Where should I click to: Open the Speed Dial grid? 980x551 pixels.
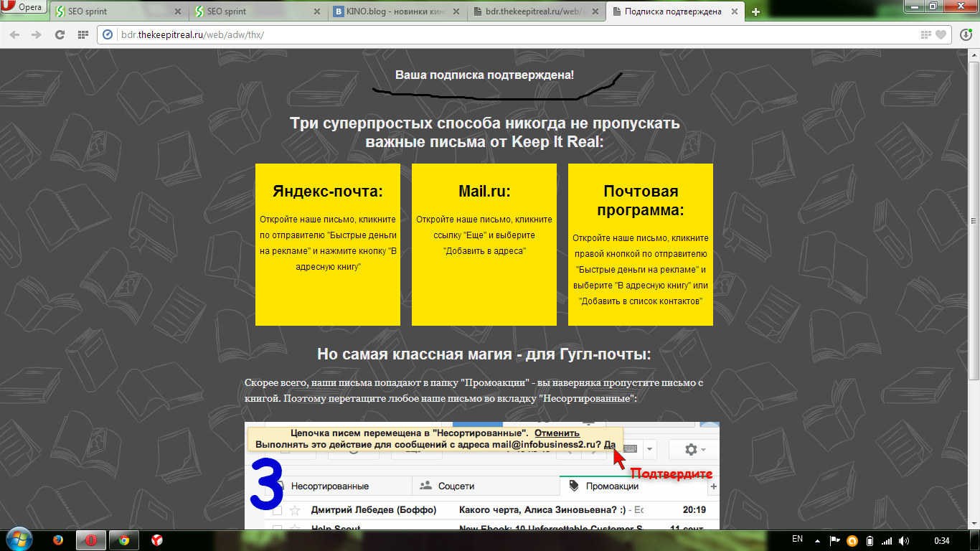(x=83, y=34)
